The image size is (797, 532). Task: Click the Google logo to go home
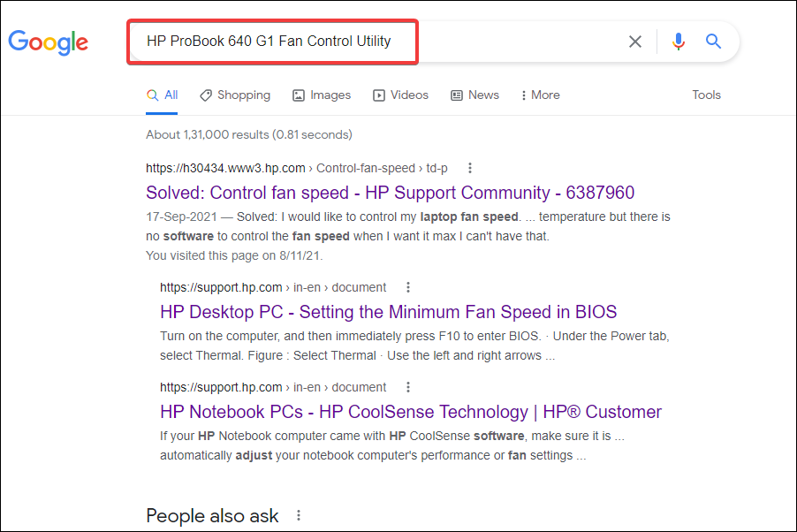click(x=48, y=42)
